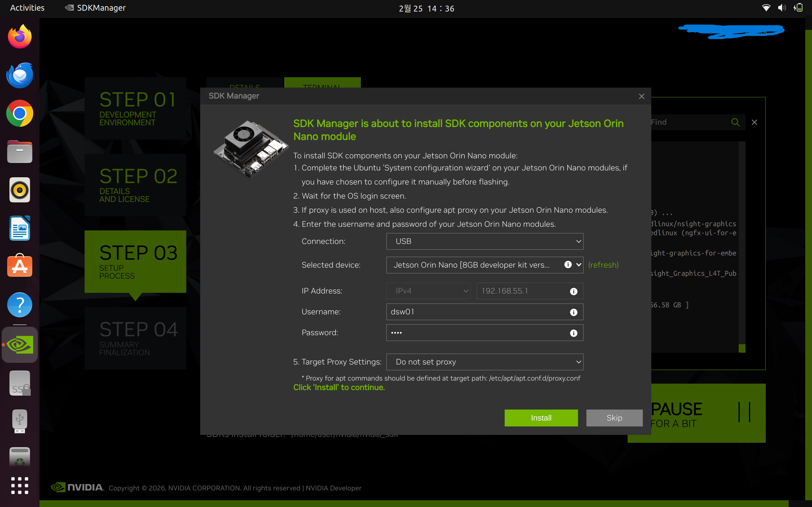The width and height of the screenshot is (812, 507).
Task: Click the NVIDIA SDK Manager dock icon
Action: (19, 345)
